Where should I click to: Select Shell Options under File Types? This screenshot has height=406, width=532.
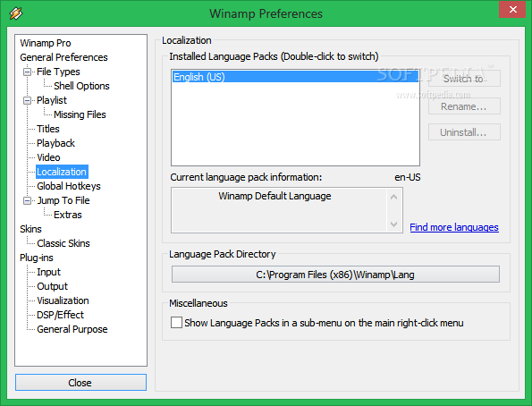pyautogui.click(x=81, y=86)
